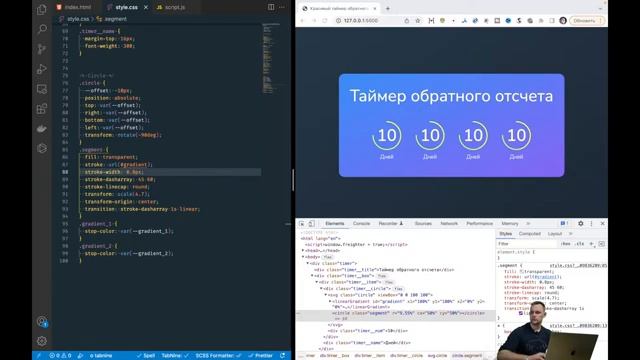
Task: Collapse the timer__item div node
Action: (x=317, y=282)
